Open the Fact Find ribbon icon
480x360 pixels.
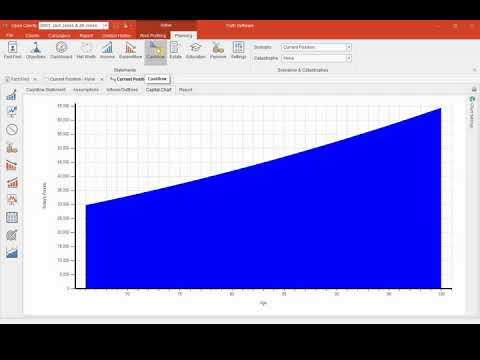pos(12,50)
